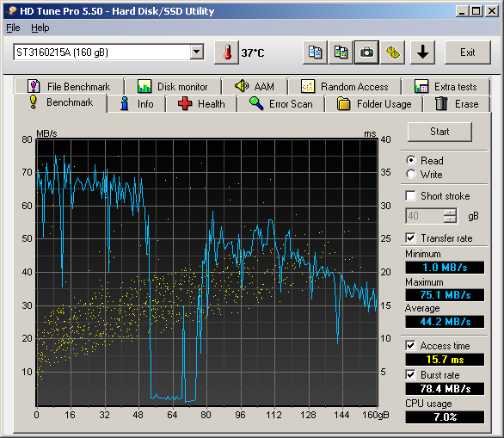Click the Minimum 1.0 MB/s value

click(445, 268)
